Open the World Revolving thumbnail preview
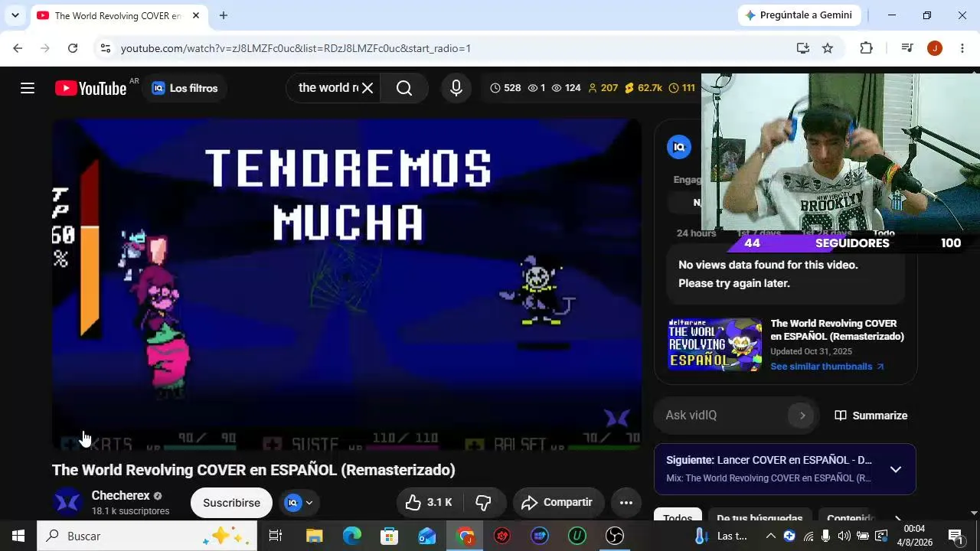This screenshot has height=551, width=980. coord(714,344)
